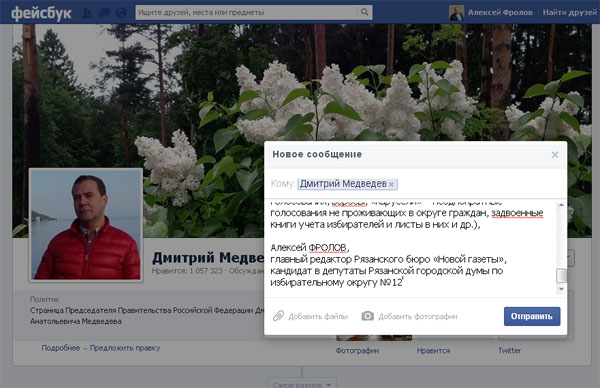This screenshot has width=600, height=388.
Task: Remove Дмитрий Медведев recipient tag
Action: [391, 184]
